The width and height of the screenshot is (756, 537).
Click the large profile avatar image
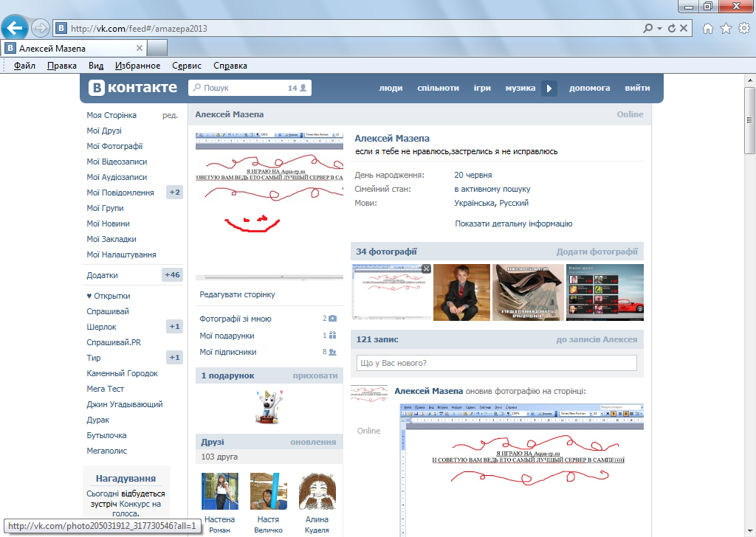pyautogui.click(x=269, y=206)
